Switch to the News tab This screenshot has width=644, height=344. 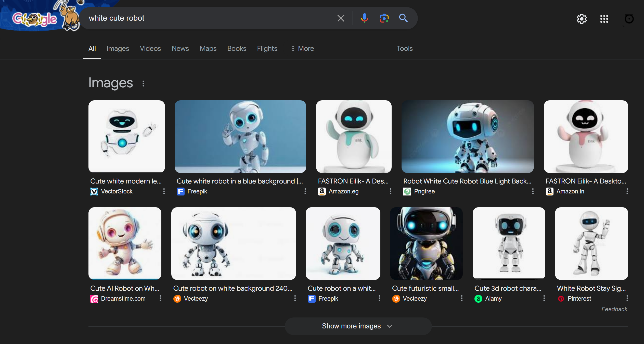(180, 48)
